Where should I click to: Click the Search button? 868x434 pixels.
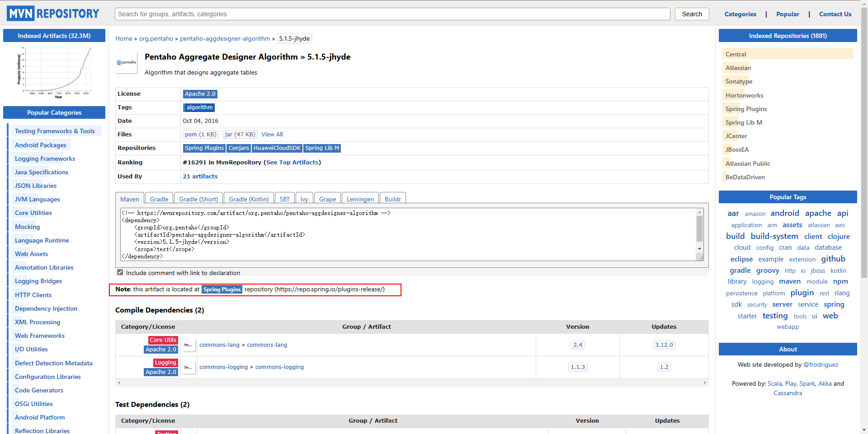pyautogui.click(x=692, y=14)
